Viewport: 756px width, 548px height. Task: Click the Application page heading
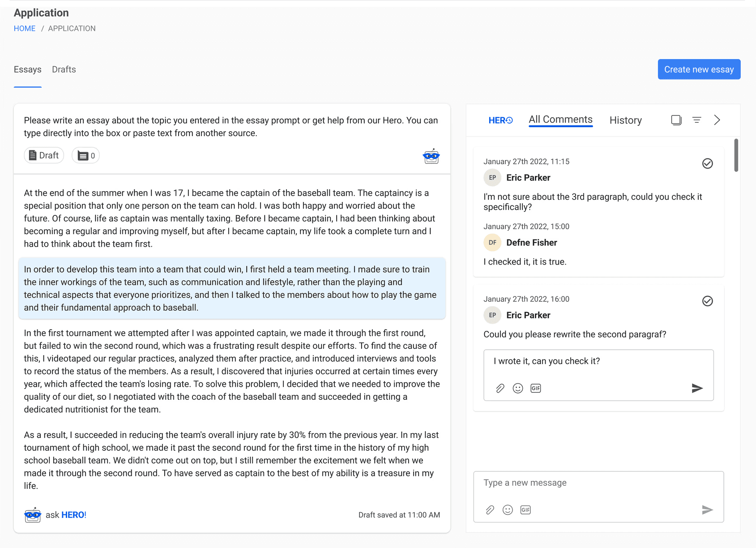tap(41, 13)
